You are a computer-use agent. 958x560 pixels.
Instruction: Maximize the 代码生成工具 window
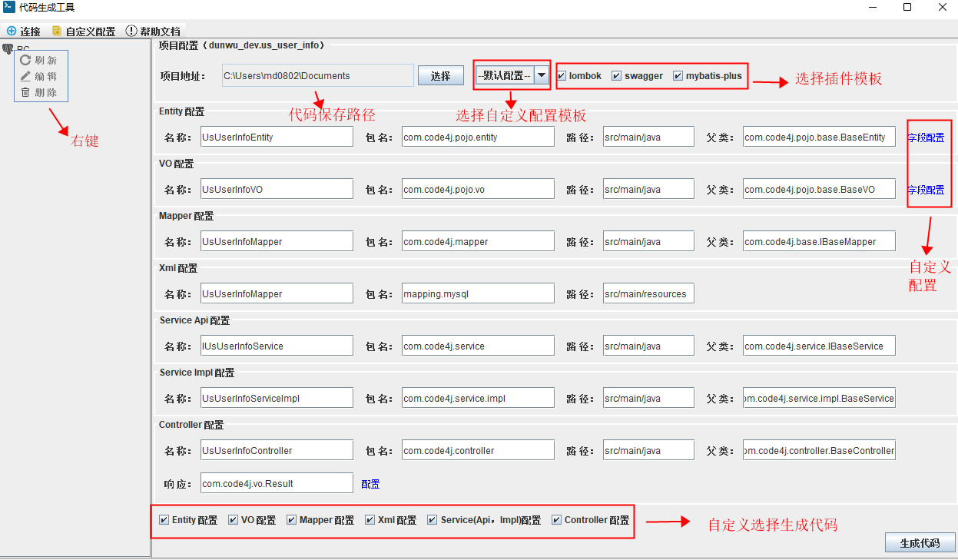pos(907,7)
